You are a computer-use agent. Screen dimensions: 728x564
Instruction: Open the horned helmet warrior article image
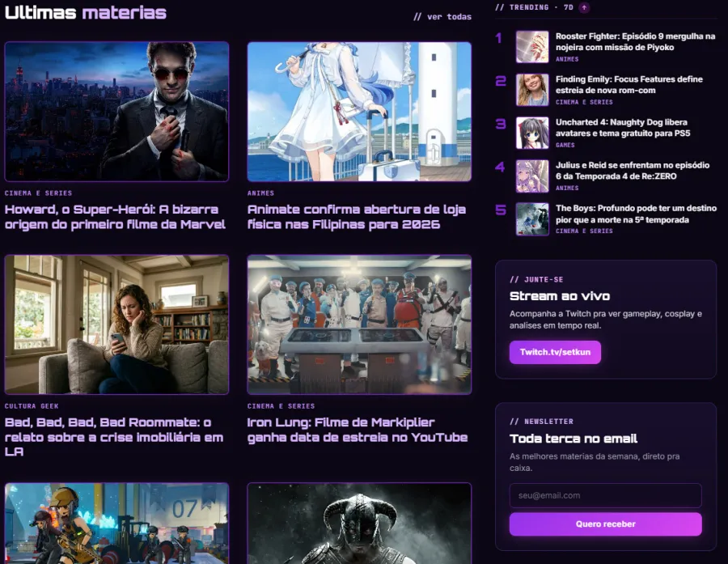click(x=359, y=524)
